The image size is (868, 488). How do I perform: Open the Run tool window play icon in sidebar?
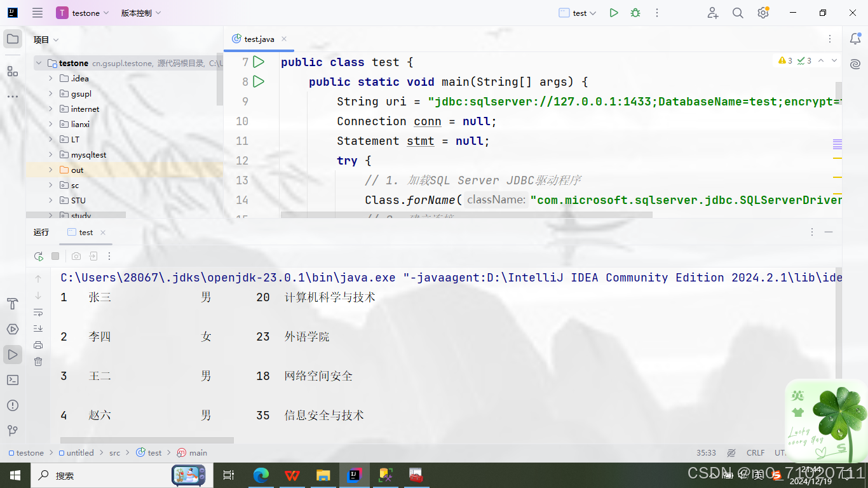[13, 355]
